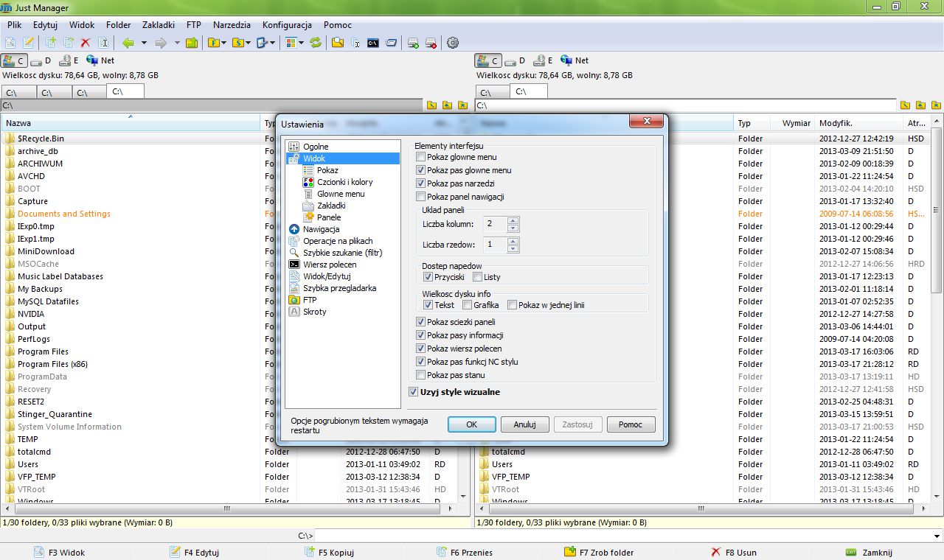Click the go up folder icon
Image resolution: width=944 pixels, height=560 pixels.
192,43
